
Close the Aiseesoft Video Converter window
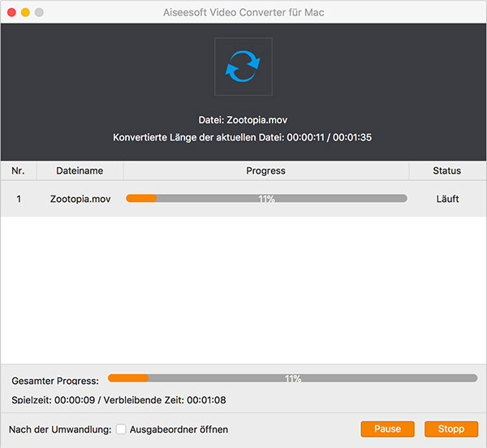pyautogui.click(x=12, y=12)
